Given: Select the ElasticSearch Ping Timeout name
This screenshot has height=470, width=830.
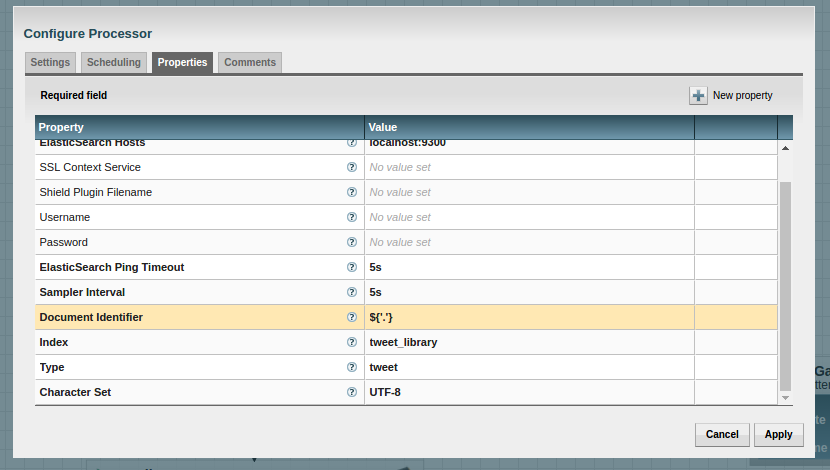Looking at the screenshot, I should [x=112, y=267].
